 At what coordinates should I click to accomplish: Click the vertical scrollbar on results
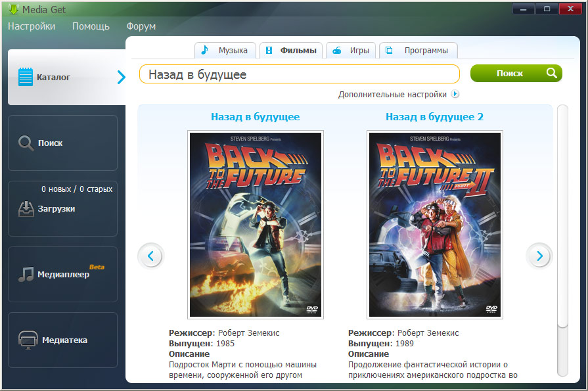coord(562,240)
